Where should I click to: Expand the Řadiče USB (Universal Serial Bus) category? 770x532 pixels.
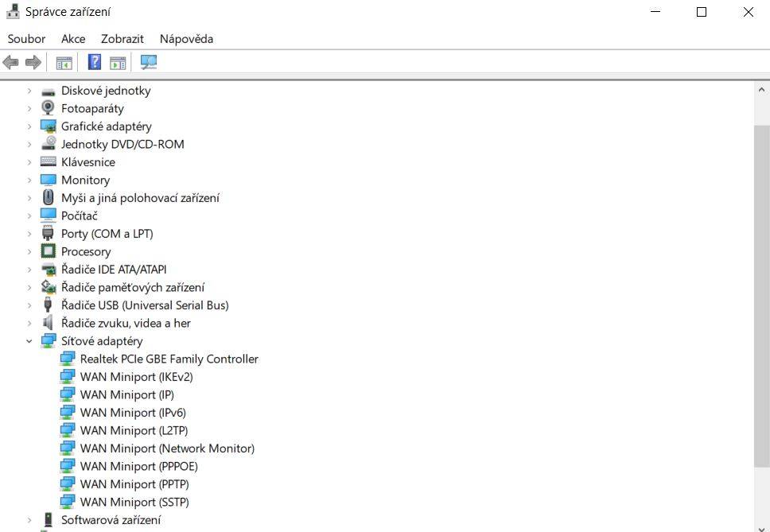29,305
